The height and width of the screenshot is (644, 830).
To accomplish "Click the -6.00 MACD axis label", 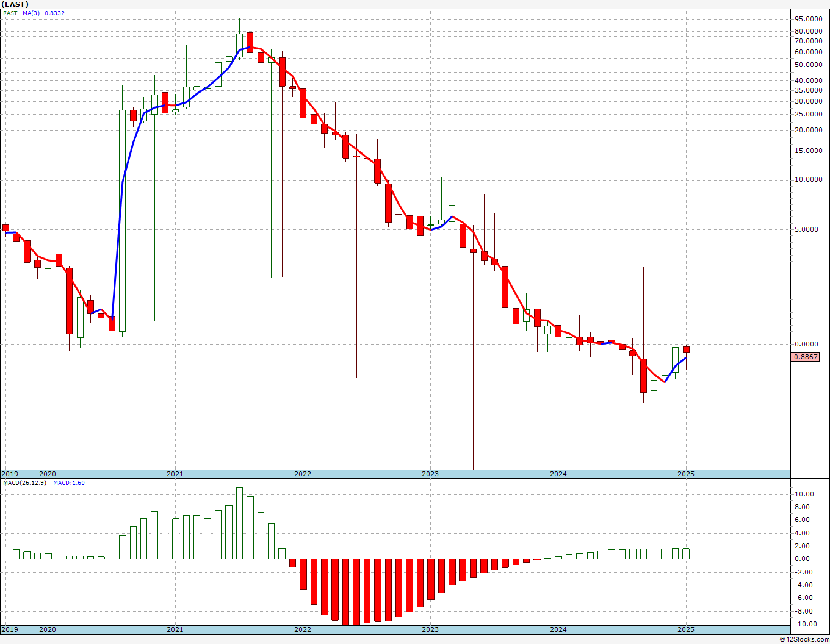I will click(x=804, y=598).
